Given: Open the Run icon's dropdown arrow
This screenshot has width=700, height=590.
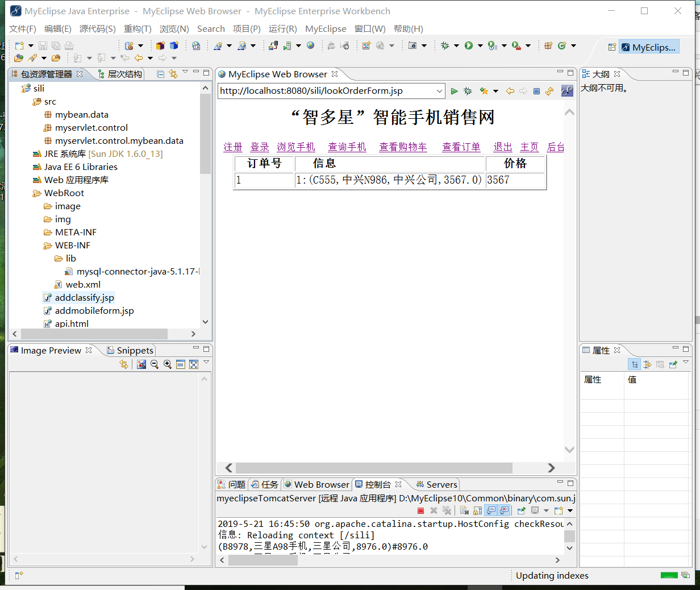Looking at the screenshot, I should pos(480,45).
